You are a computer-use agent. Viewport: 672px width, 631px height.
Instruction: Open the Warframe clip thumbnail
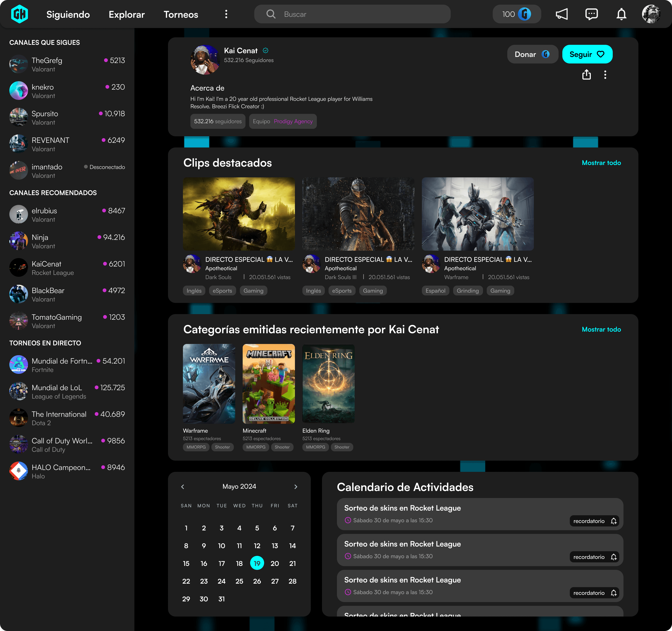tap(478, 214)
